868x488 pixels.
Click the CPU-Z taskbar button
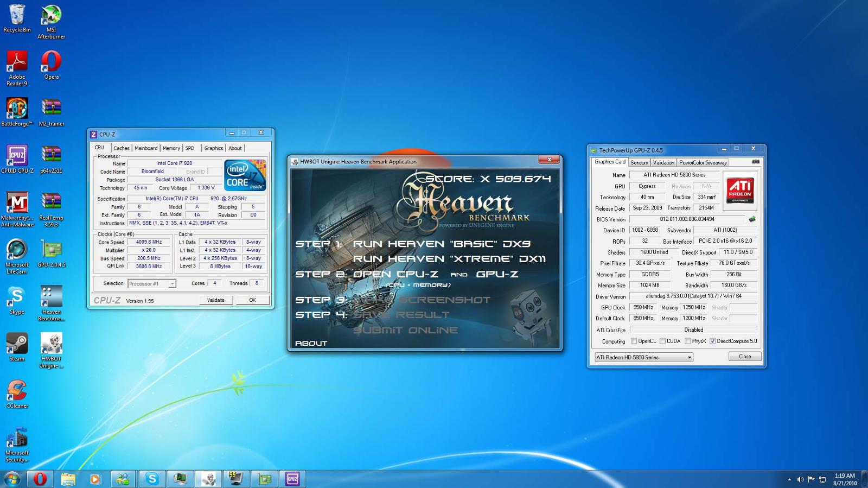point(292,479)
